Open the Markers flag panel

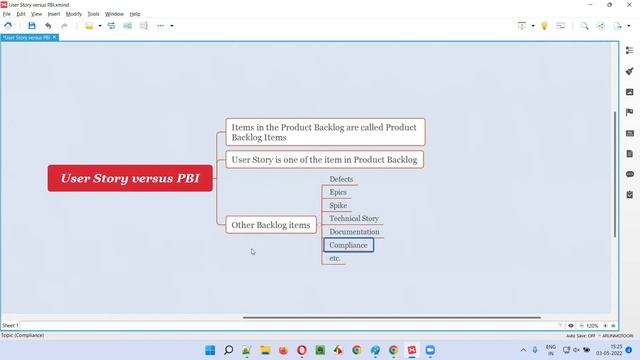point(629,112)
